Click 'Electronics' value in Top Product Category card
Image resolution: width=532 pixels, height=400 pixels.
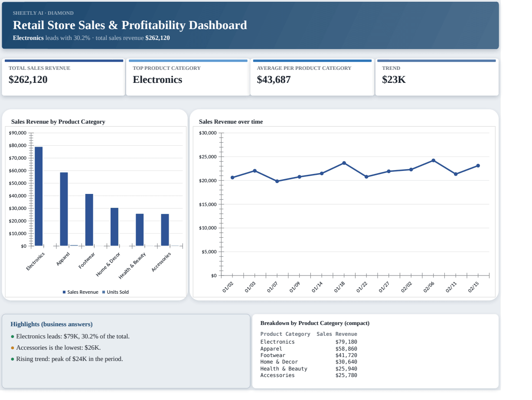pyautogui.click(x=157, y=79)
